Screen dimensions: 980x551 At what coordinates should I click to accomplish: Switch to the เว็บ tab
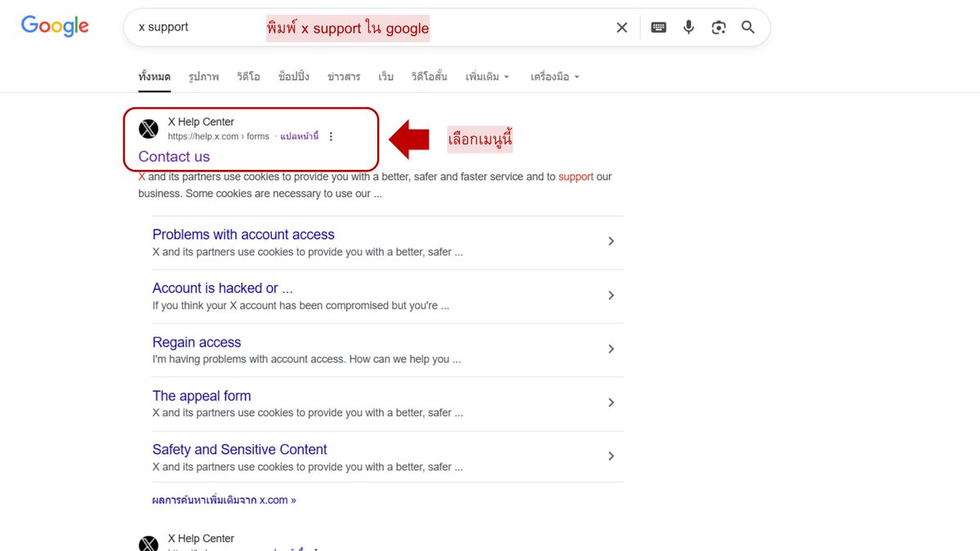385,77
